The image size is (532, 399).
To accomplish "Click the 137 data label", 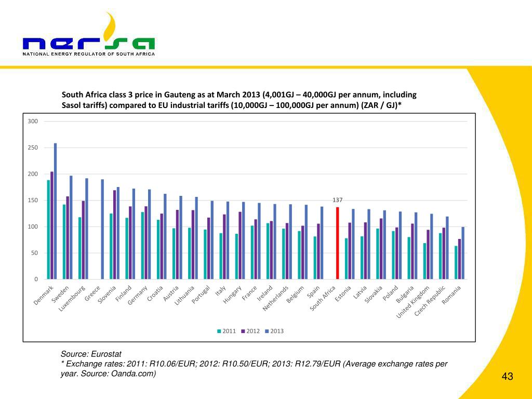I will click(x=338, y=200).
